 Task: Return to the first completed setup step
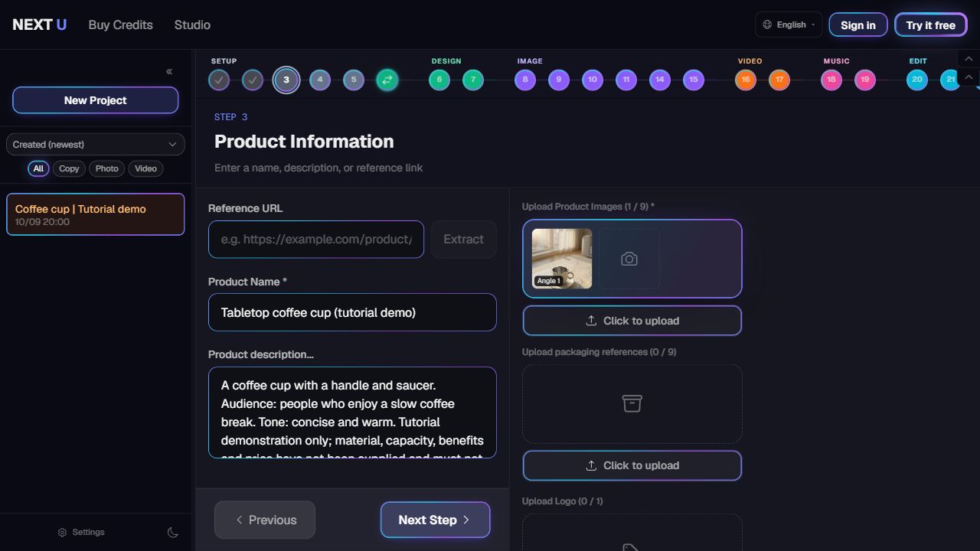pyautogui.click(x=219, y=80)
